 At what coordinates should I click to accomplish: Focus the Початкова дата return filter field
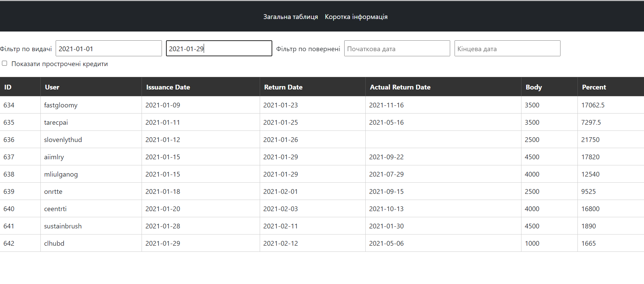coord(397,48)
